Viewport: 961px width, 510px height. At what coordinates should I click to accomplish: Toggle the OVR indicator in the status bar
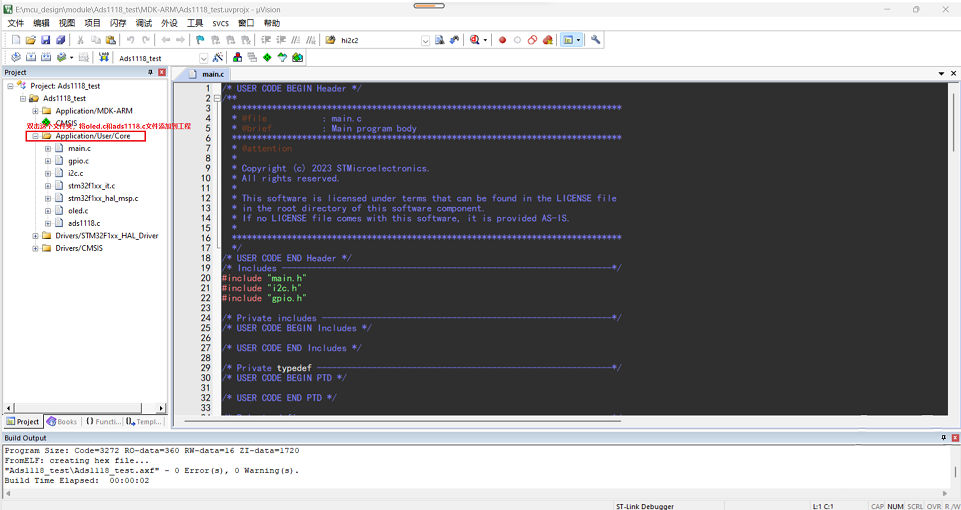click(x=934, y=506)
